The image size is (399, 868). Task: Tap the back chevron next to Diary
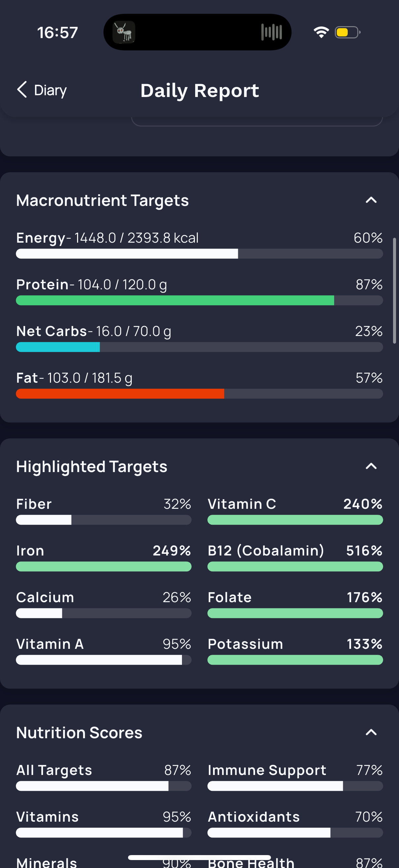22,90
